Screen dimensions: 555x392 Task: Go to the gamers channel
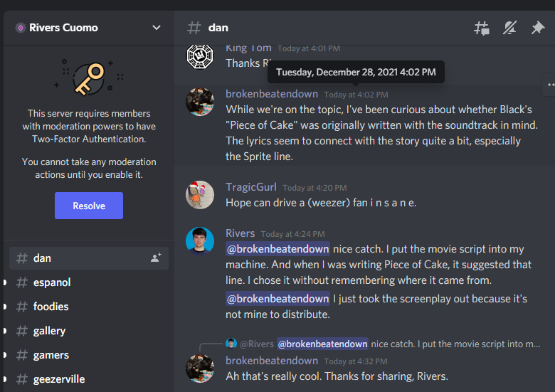coord(51,355)
